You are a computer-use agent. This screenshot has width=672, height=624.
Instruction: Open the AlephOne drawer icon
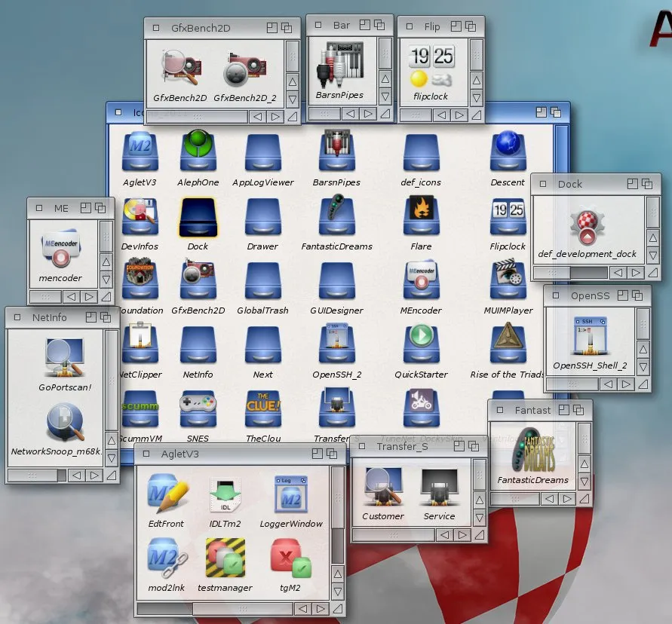pos(198,151)
